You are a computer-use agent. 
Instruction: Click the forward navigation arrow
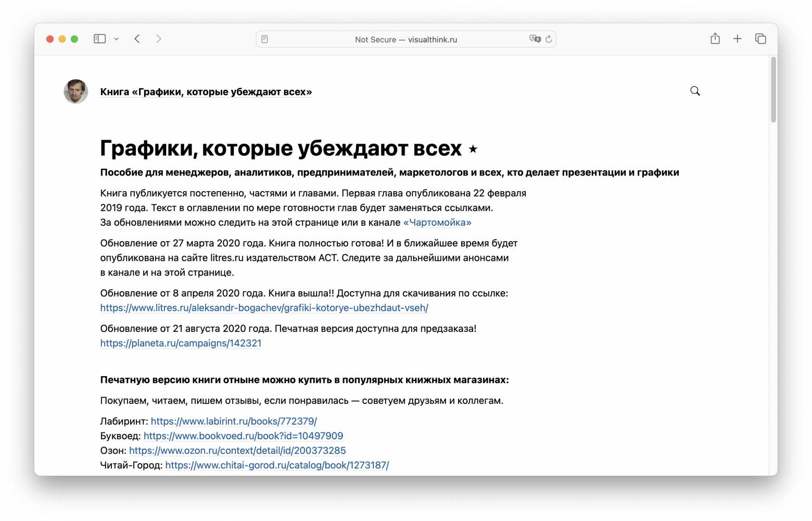click(159, 39)
